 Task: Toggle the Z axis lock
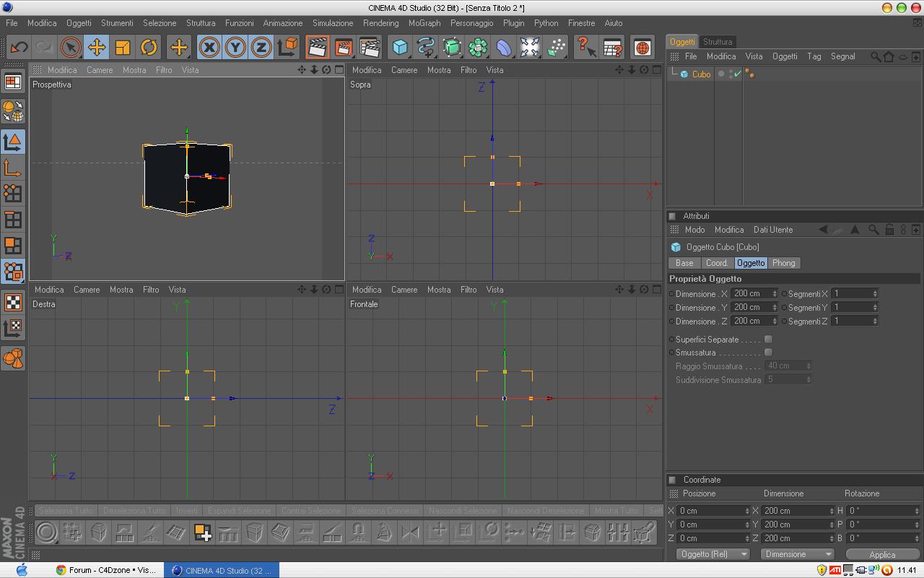tap(261, 48)
